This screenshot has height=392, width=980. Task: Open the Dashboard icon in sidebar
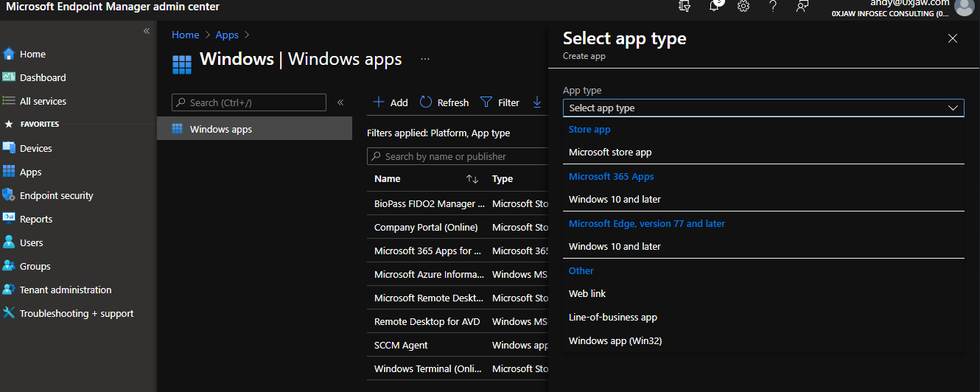(x=9, y=78)
